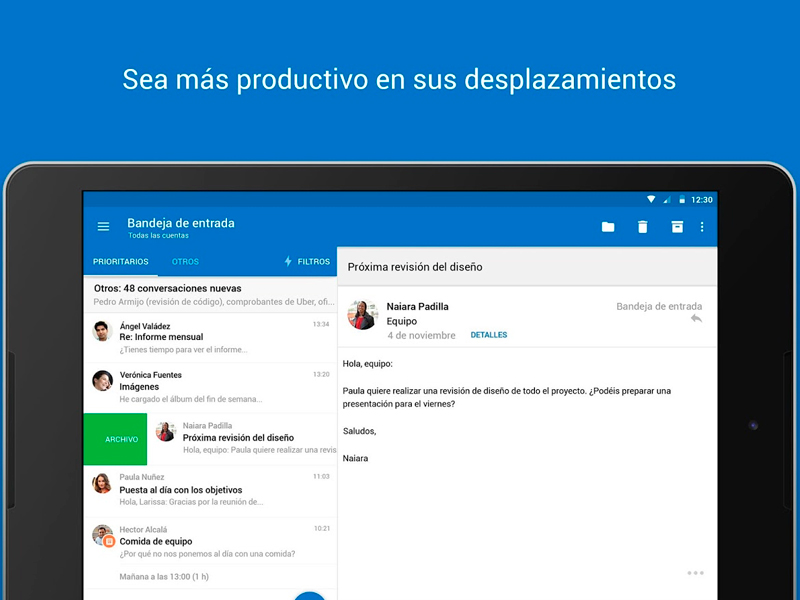Viewport: 800px width, 600px height.
Task: Tap the reply arrow icon
Action: tap(696, 319)
